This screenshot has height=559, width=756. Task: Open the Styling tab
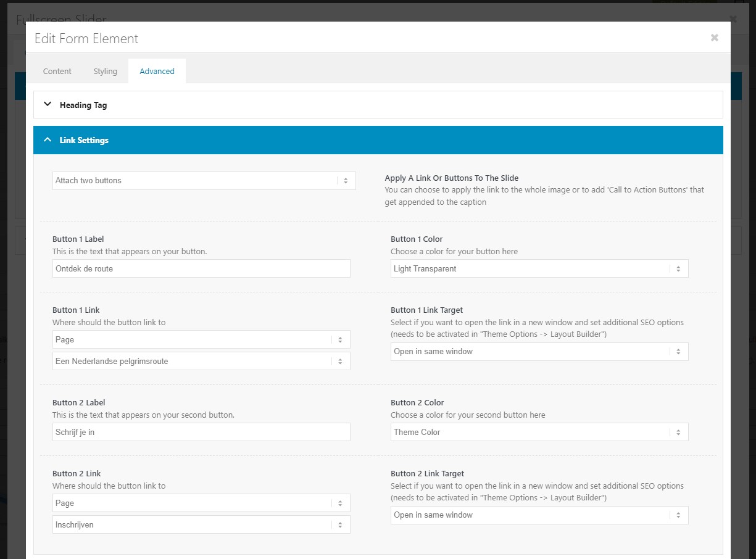[106, 71]
